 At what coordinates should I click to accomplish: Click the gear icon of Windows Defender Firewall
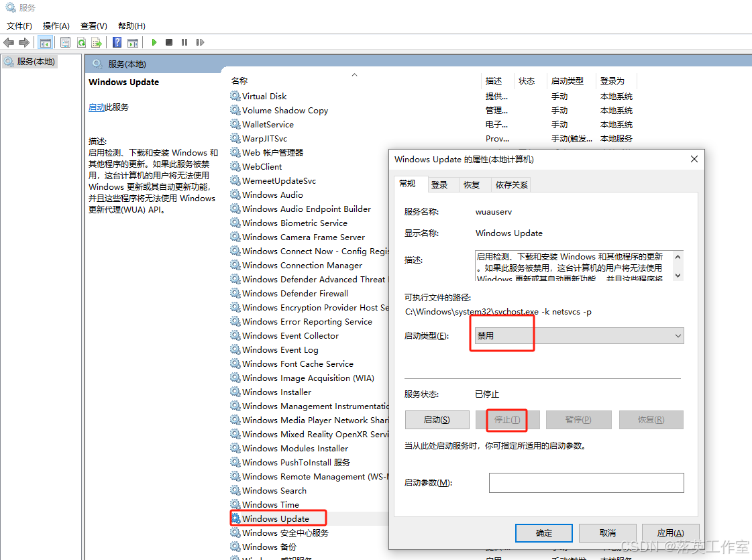point(235,293)
